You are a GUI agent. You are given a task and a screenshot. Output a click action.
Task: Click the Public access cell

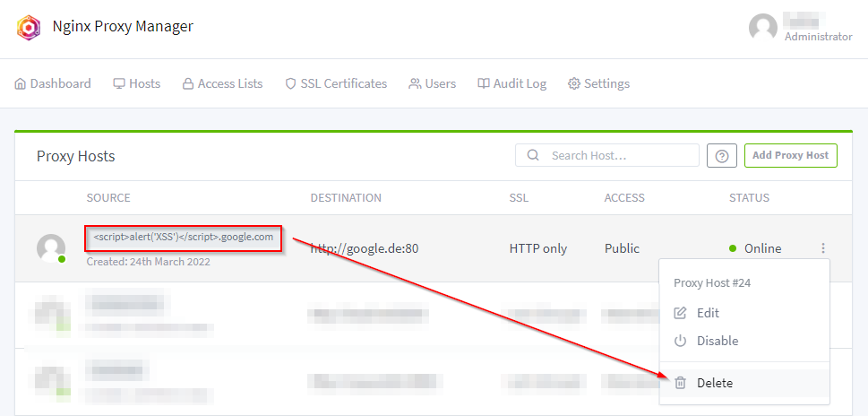click(x=622, y=248)
